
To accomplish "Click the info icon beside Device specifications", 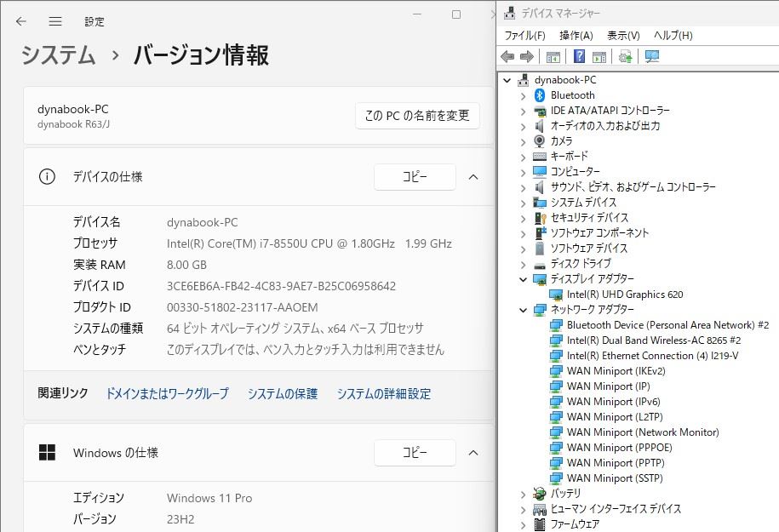I will coord(47,176).
